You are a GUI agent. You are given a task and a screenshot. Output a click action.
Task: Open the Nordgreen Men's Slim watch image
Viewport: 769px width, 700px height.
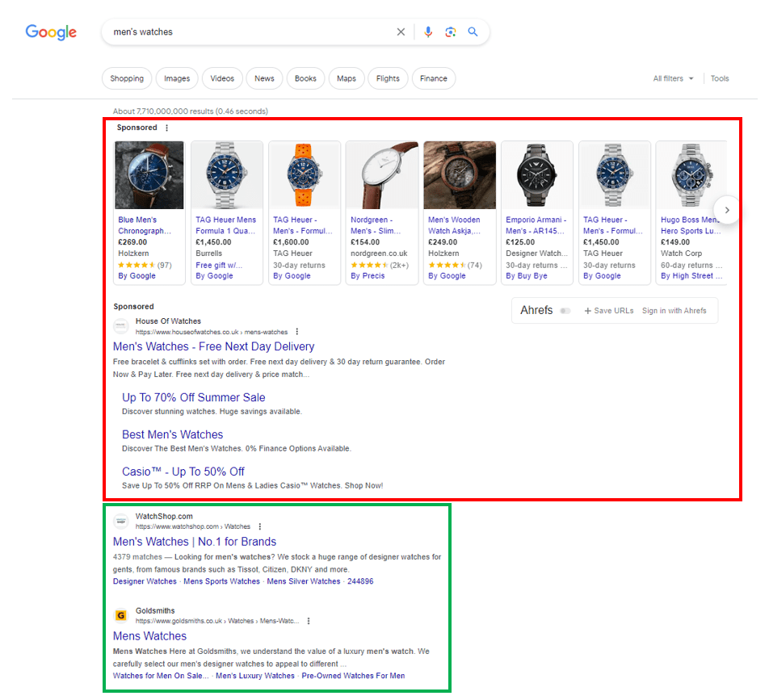382,175
